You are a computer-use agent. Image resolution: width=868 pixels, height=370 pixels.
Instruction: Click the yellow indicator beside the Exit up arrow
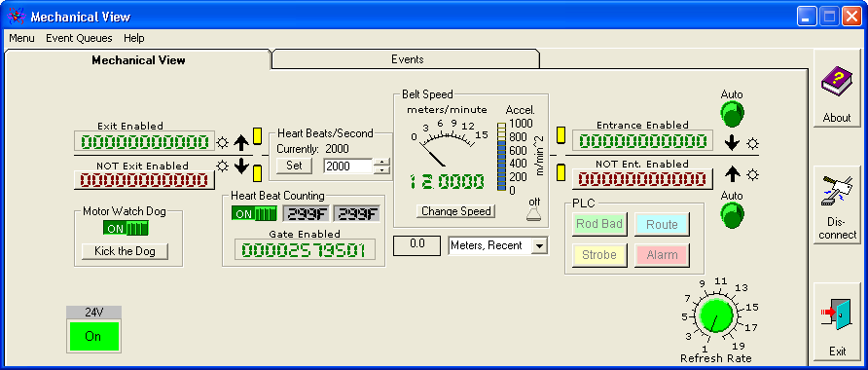(x=258, y=136)
